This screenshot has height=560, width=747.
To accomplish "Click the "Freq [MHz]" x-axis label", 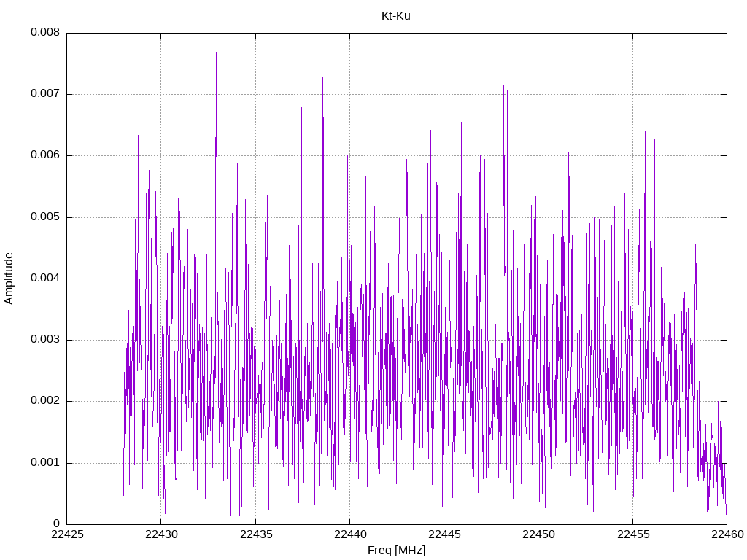I will tap(396, 551).
